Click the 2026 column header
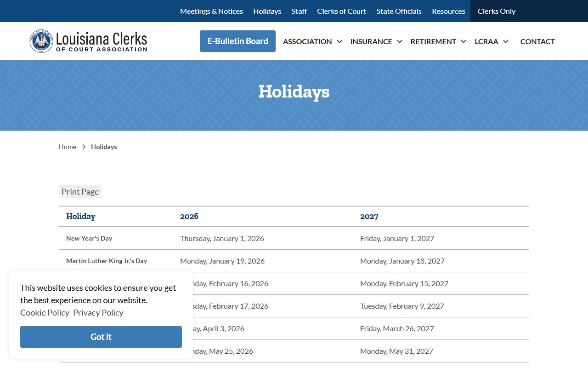Screen dimensions: 588x368 (x=189, y=216)
